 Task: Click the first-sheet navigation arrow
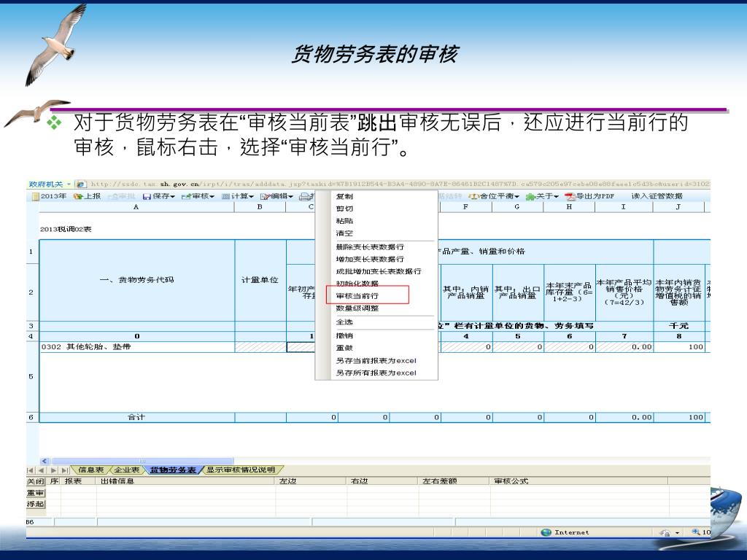click(x=31, y=470)
